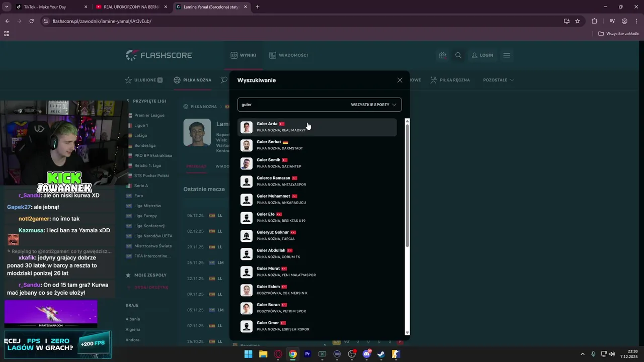Viewport: 644px width, 362px height.
Task: Open the hamburger menu in header
Action: tap(507, 55)
